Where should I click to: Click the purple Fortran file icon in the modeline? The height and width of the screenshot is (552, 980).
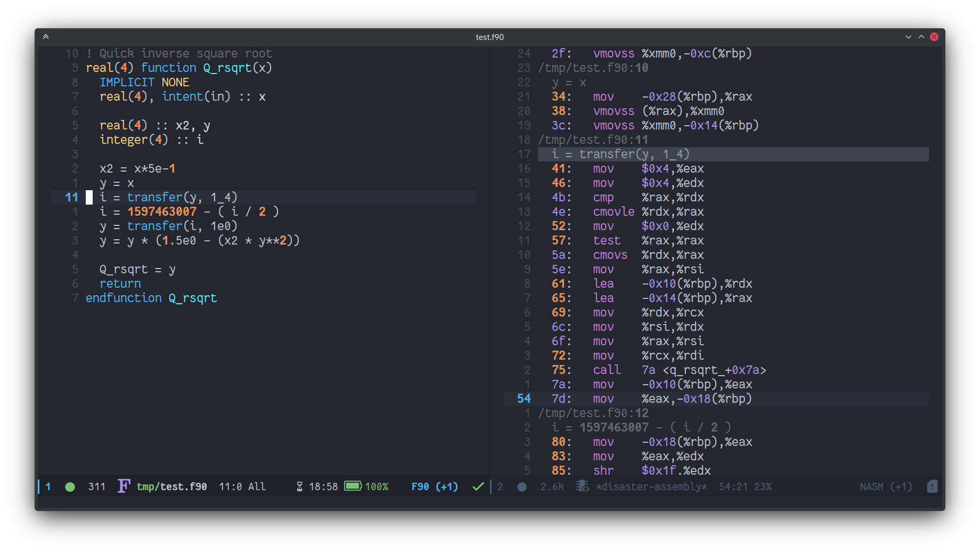pyautogui.click(x=124, y=486)
